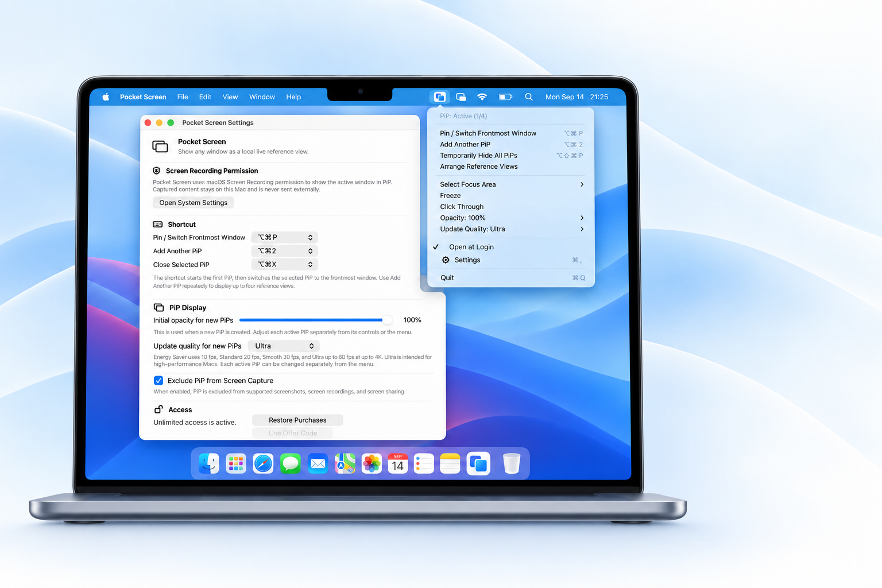Open Close Selected PiP shortcut dropdown
Viewport: 882px width, 588px height.
pyautogui.click(x=284, y=265)
